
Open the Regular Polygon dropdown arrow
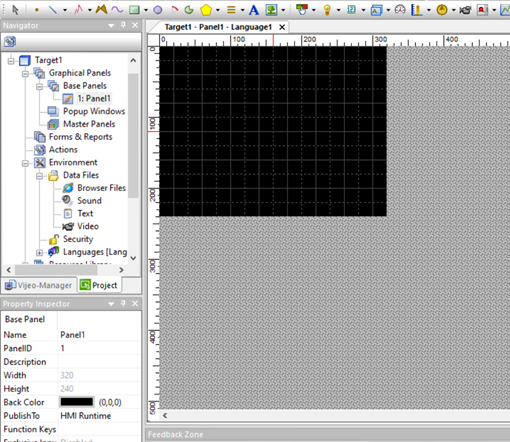coord(218,10)
